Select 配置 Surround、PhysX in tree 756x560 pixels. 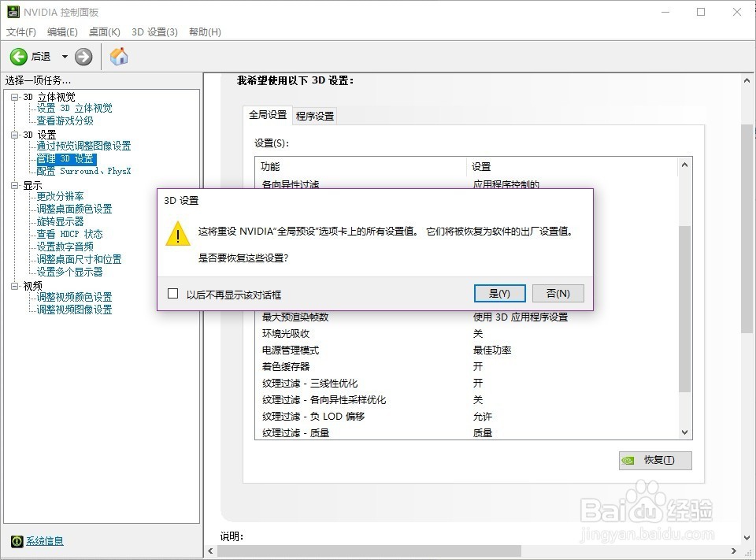click(x=84, y=171)
